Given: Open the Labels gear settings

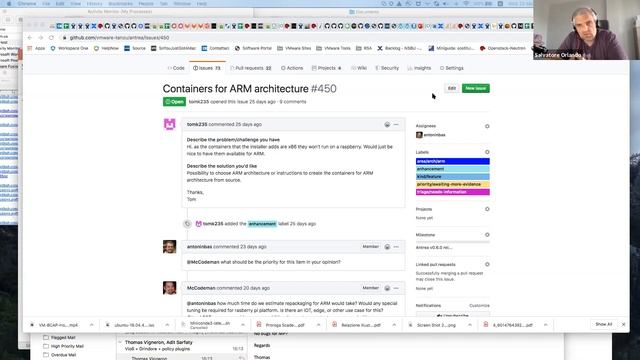Looking at the screenshot, I should (x=487, y=152).
